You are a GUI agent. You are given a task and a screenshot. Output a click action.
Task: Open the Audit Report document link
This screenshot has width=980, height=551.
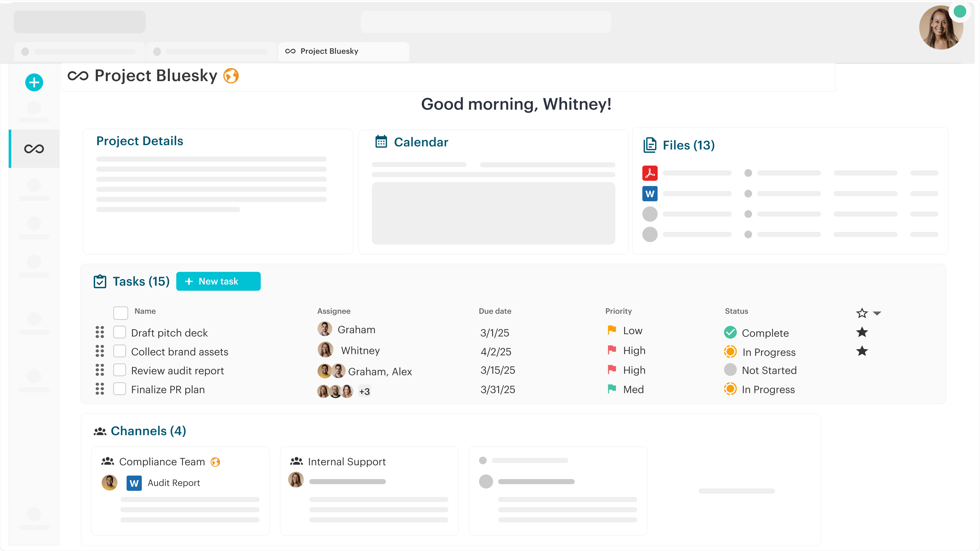click(174, 483)
